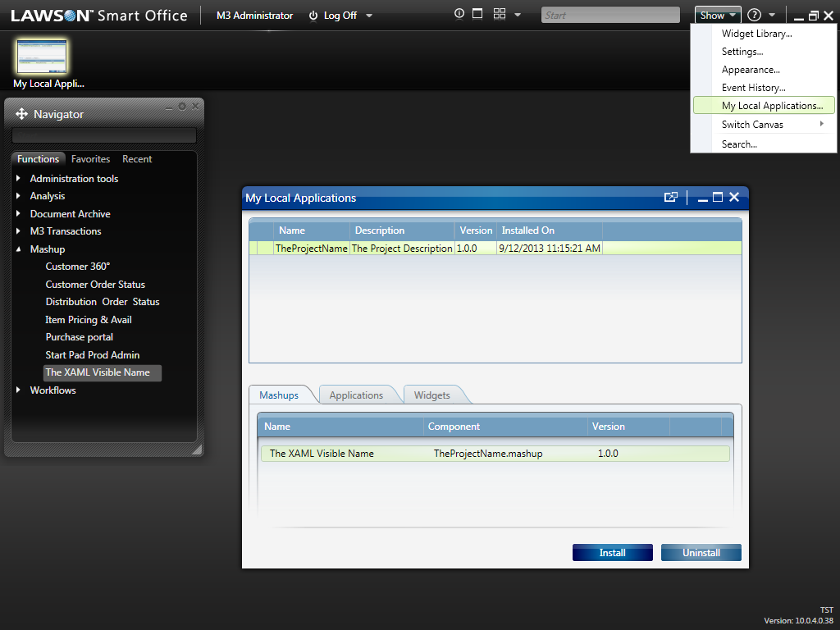Click the My Local Applications canvas thumbnail
This screenshot has height=630, width=840.
click(42, 57)
